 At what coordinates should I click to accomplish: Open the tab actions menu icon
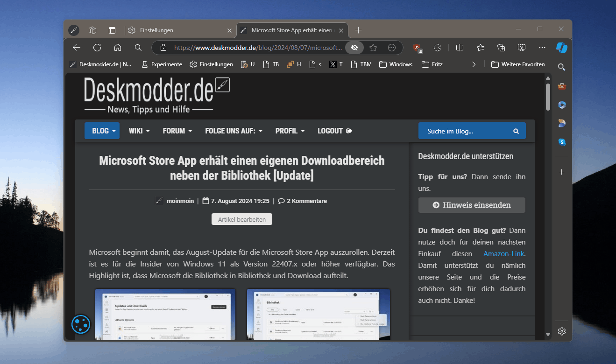(112, 30)
